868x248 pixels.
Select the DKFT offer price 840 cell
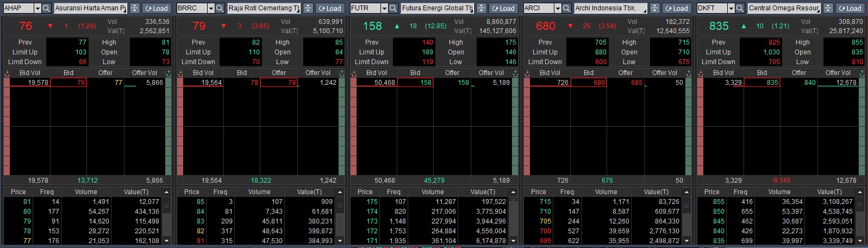click(798, 83)
